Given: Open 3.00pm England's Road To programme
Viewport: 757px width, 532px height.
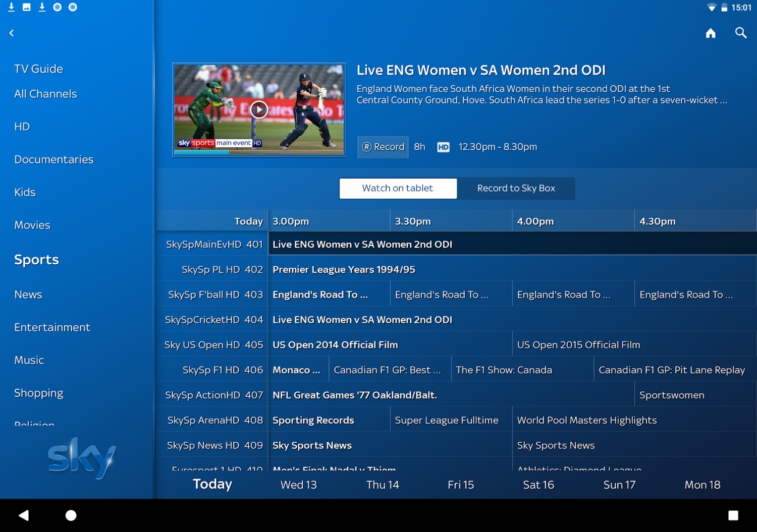Looking at the screenshot, I should coord(329,294).
